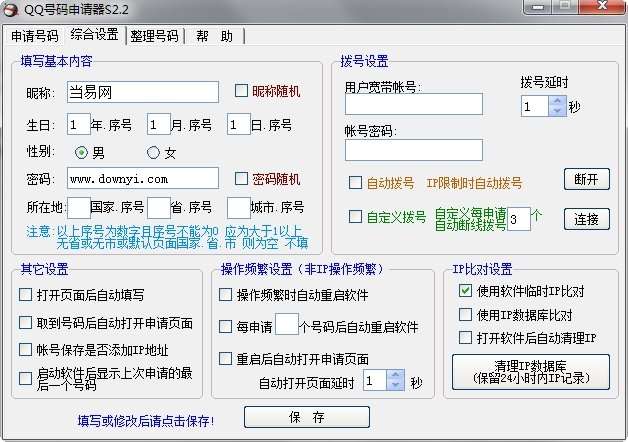Increase 自动打开页面延时 with the up arrow
This screenshot has height=442, width=628.
396,375
